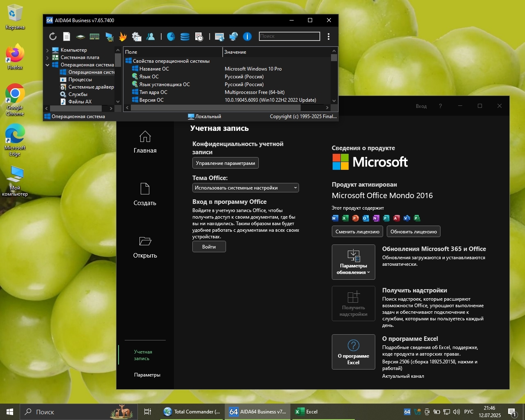525x420 pixels.
Task: Click the Excel icon under product contents
Action: pyautogui.click(x=345, y=218)
